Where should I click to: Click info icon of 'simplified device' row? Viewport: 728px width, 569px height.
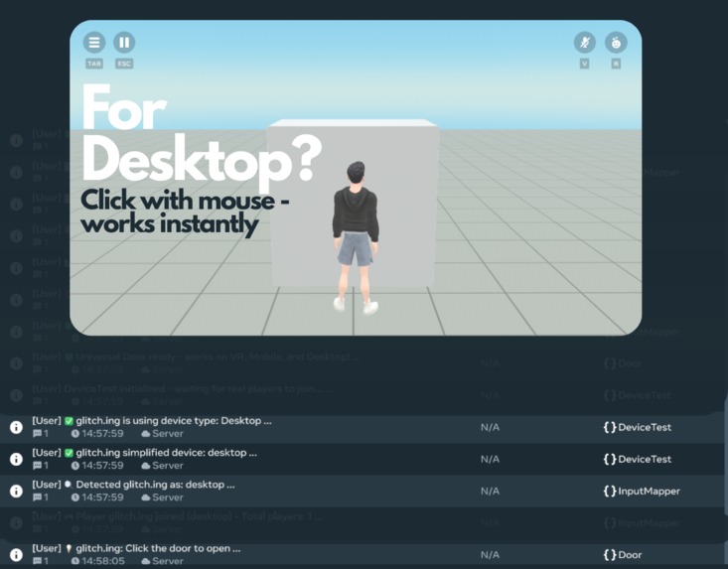pos(16,459)
